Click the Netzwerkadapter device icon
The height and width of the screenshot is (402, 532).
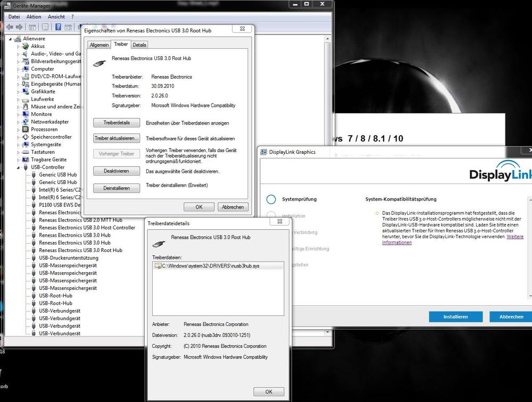click(26, 122)
